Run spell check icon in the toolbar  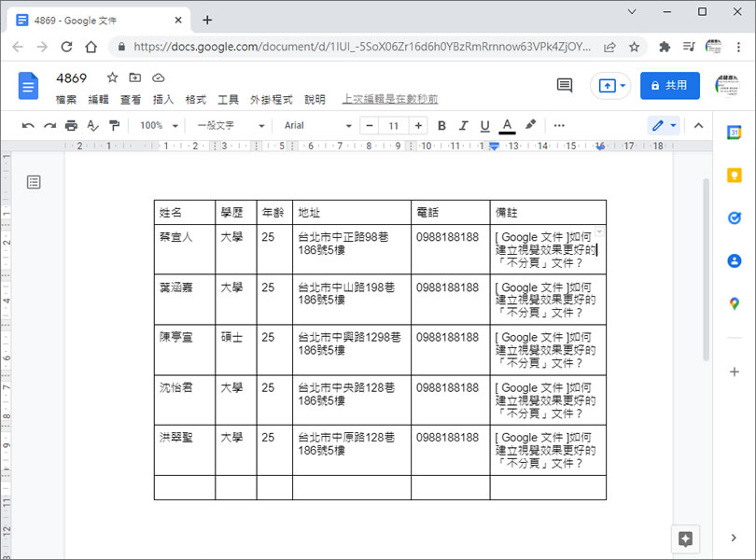pyautogui.click(x=92, y=126)
